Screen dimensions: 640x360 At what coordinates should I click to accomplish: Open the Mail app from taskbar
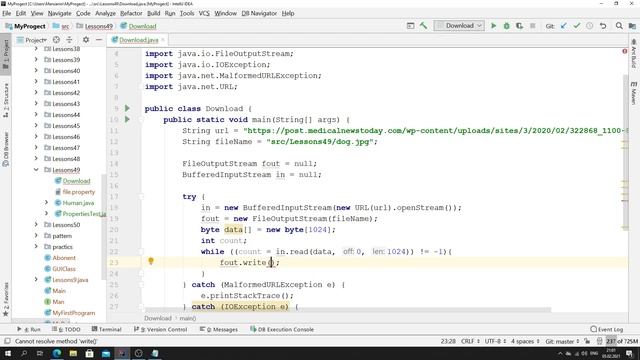coord(106,353)
